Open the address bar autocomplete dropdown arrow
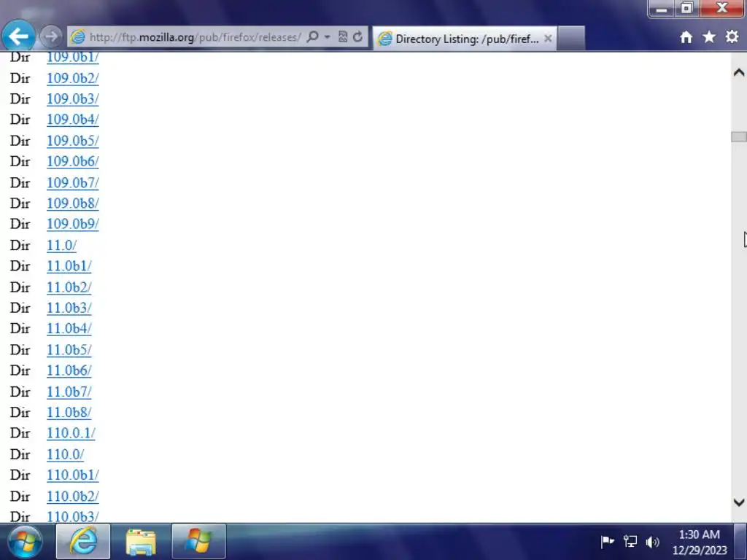 tap(328, 36)
